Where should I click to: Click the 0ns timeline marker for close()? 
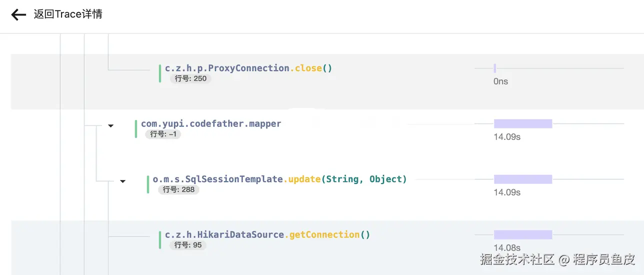494,68
